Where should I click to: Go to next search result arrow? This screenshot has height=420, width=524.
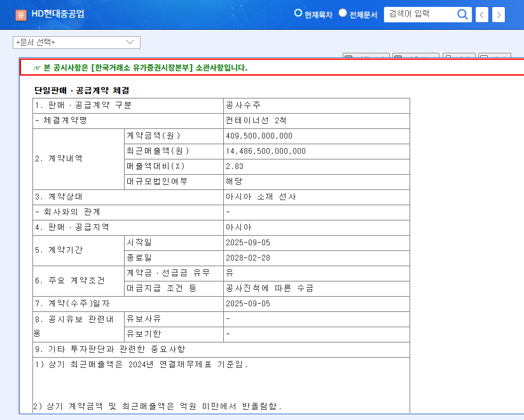click(x=499, y=15)
